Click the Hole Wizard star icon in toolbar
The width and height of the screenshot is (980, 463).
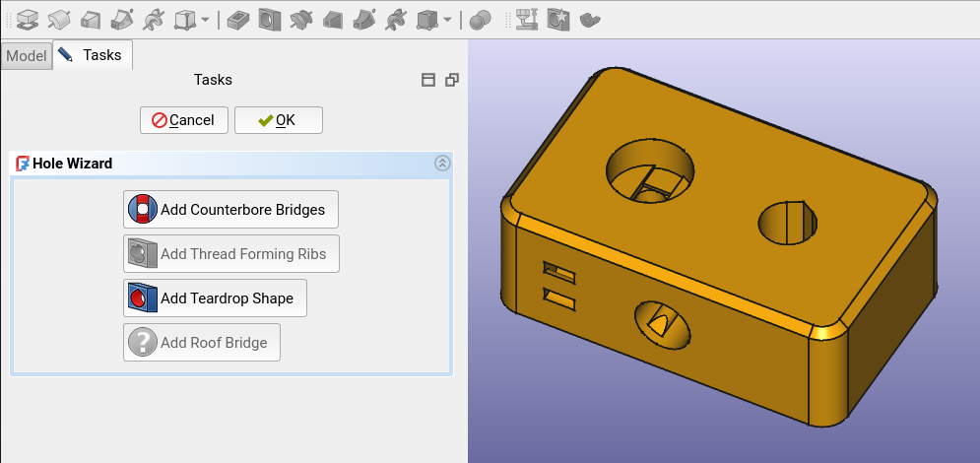(558, 20)
